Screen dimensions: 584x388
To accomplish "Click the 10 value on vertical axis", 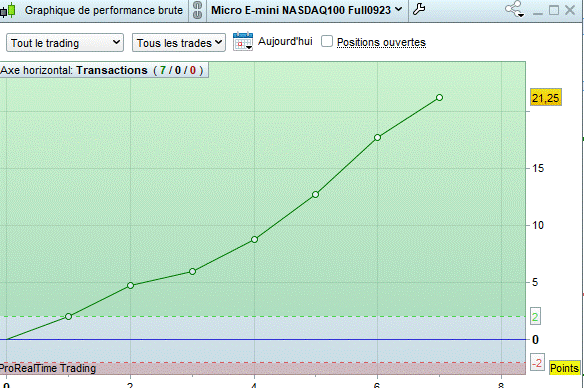I will coord(538,225).
